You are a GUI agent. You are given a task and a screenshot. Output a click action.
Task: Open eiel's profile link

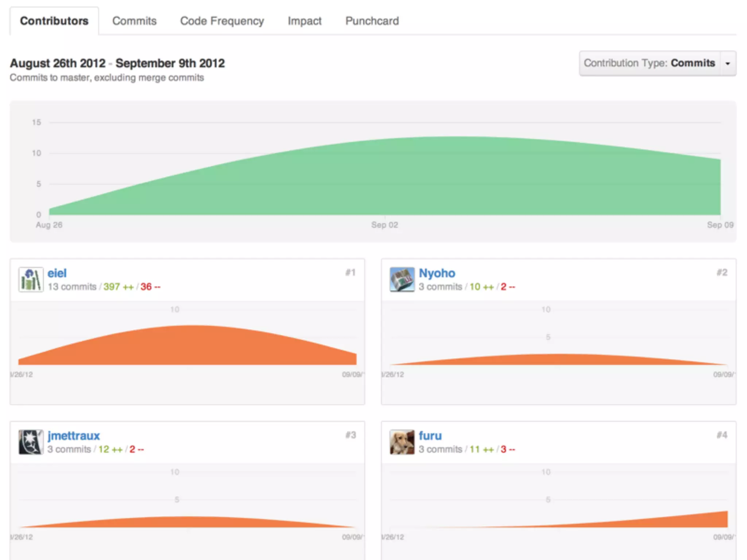point(57,273)
